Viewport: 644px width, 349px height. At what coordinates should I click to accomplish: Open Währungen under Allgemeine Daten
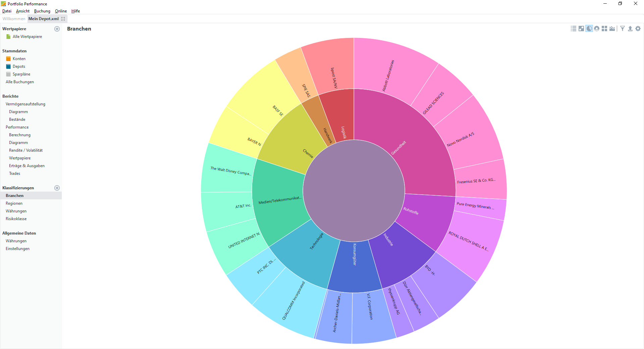click(16, 241)
